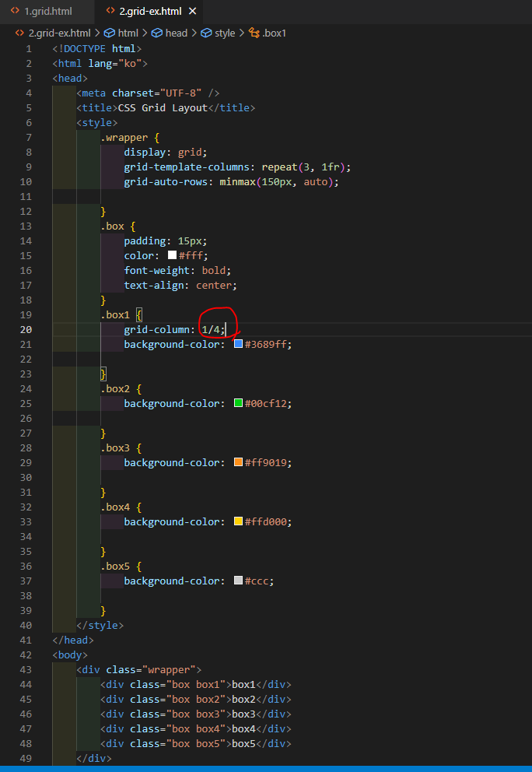Click the 1/4 value on line 20
The height and width of the screenshot is (772, 532).
[x=211, y=329]
